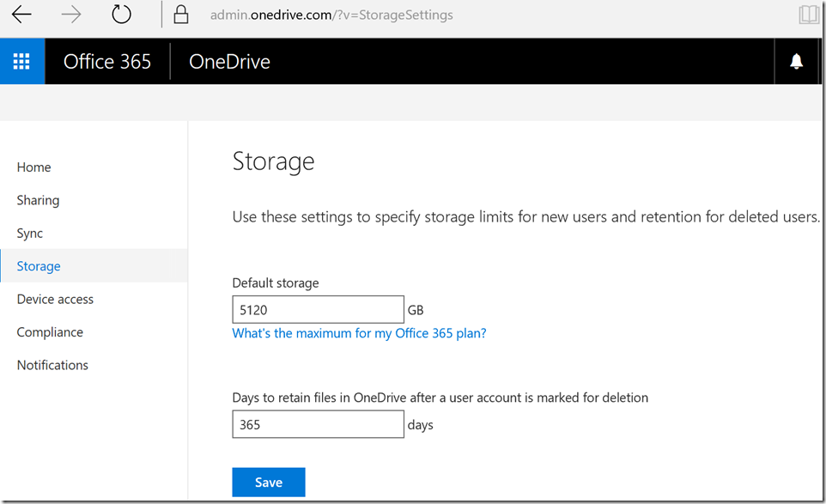Open Device access settings
Screen dimensions: 826x504
point(55,299)
